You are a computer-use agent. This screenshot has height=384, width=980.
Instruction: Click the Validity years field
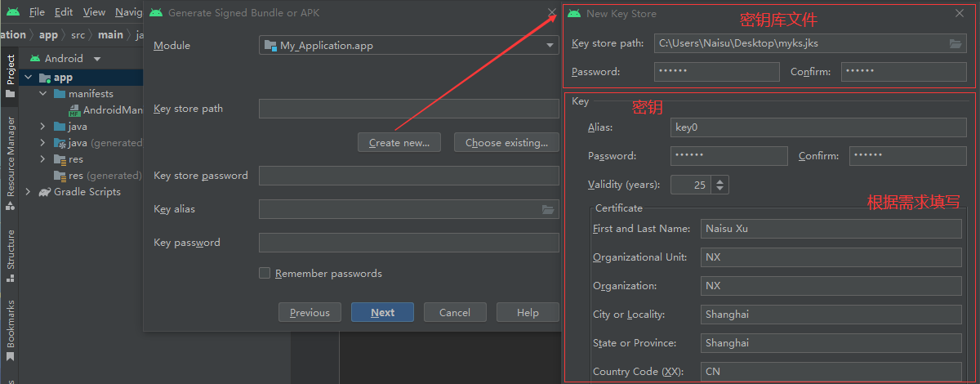pyautogui.click(x=690, y=185)
